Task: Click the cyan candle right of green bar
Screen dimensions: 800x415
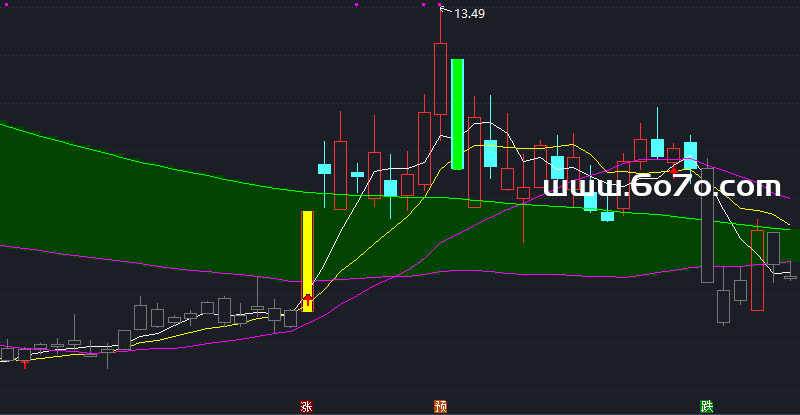Action: (x=490, y=153)
